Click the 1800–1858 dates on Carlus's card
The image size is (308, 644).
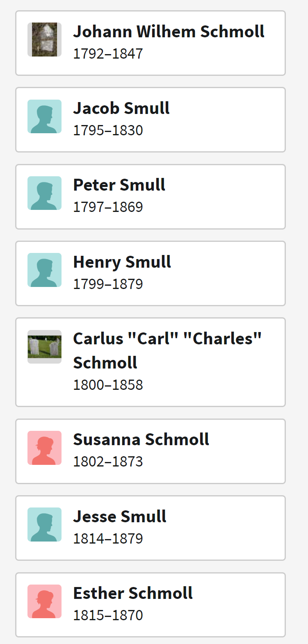pyautogui.click(x=108, y=385)
